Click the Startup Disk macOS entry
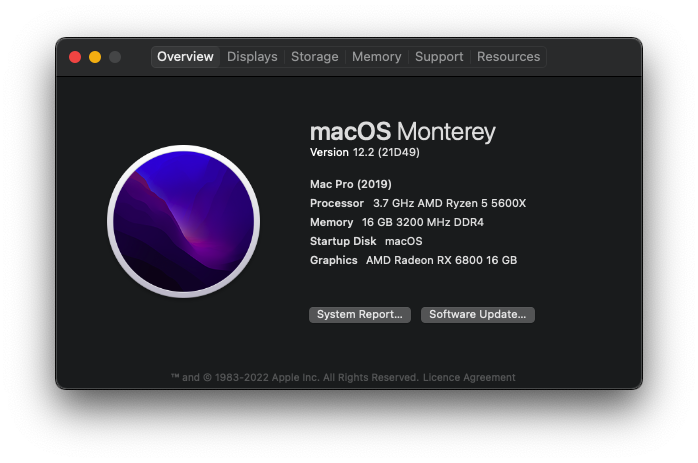The image size is (698, 463). tap(366, 241)
